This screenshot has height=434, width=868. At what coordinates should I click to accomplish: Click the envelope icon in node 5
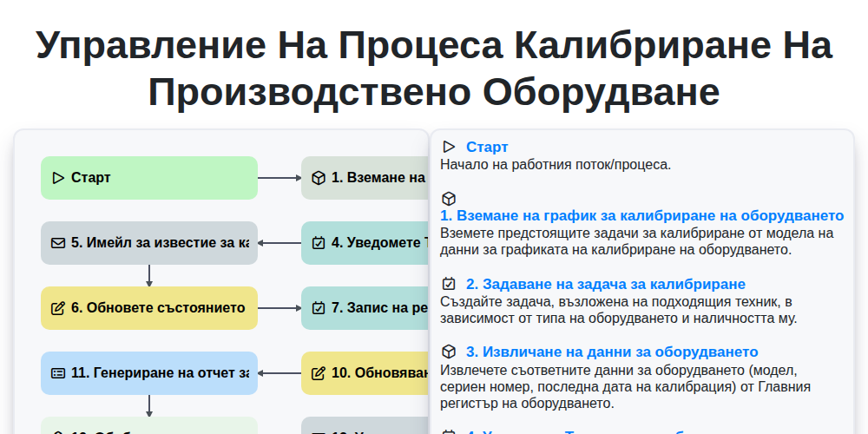tap(58, 243)
